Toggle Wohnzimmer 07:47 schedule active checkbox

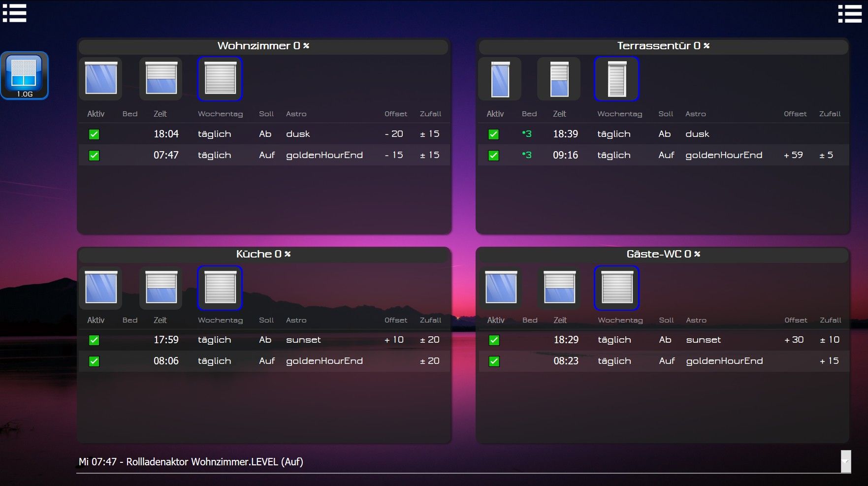tap(94, 156)
